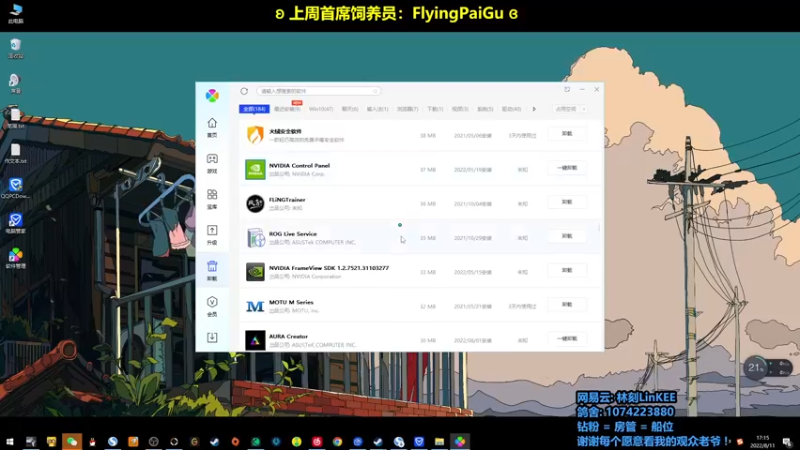Select the 全部(184) tab

[254, 109]
